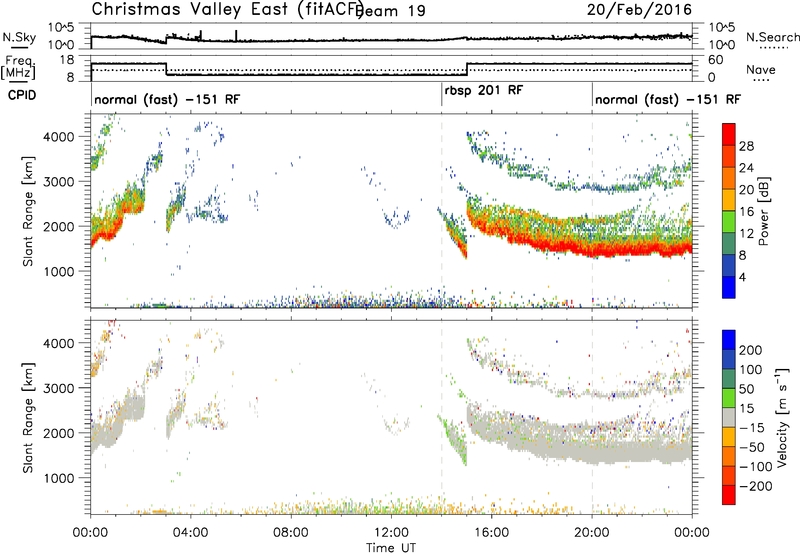800x554 pixels.
Task: Select the blue top segment of Velocity colorbar
Action: point(729,340)
